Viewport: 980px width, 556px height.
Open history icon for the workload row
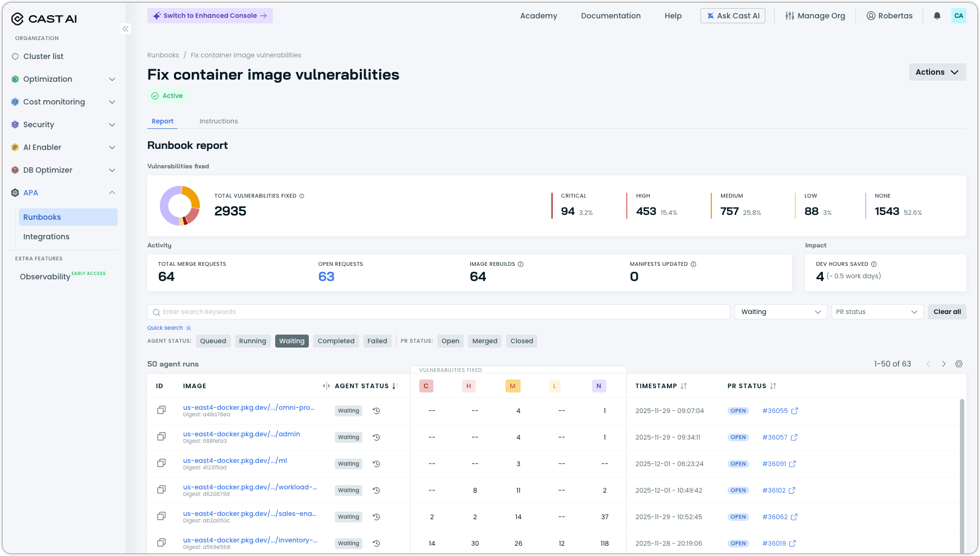pos(377,490)
